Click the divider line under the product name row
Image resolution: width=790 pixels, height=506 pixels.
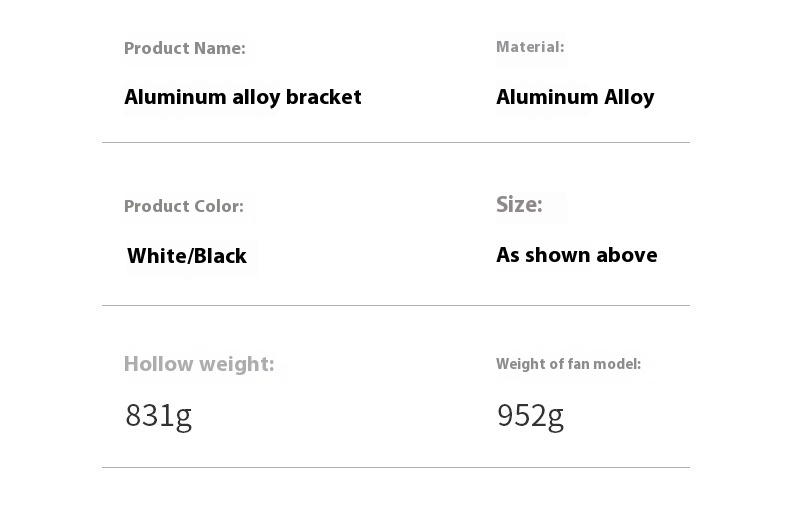(395, 142)
